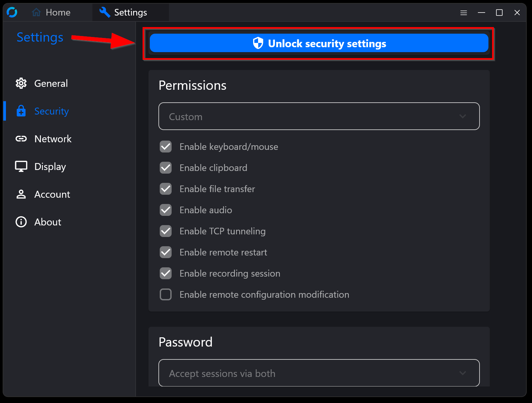Enable remote configuration modification checkbox
Viewport: 532px width, 403px height.
(166, 294)
